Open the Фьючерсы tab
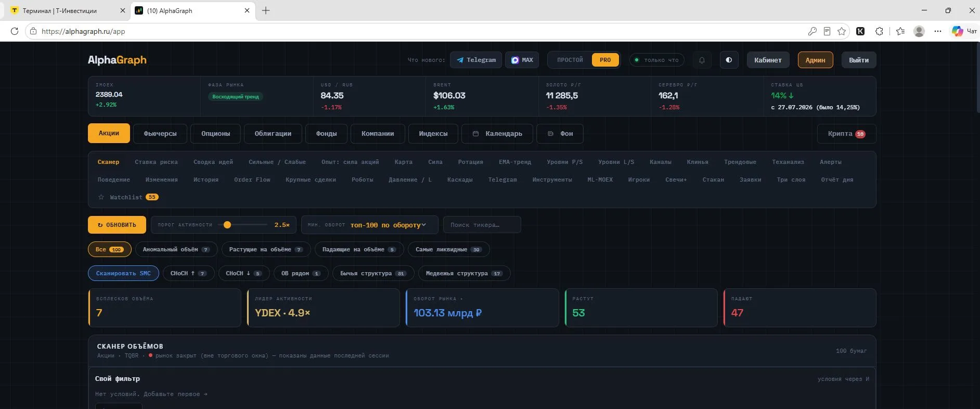Screen dimensions: 980x409 (x=160, y=134)
